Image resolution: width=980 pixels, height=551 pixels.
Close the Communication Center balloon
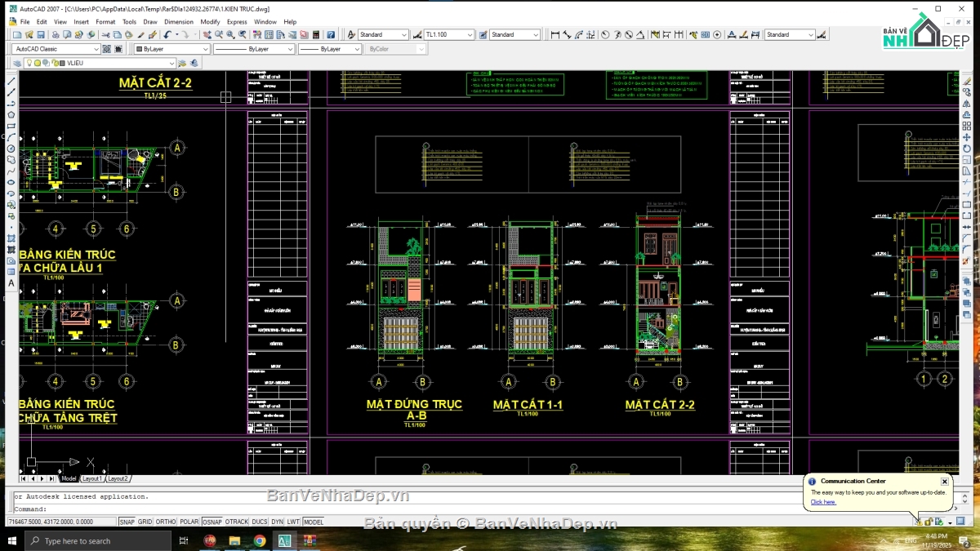pos(944,482)
